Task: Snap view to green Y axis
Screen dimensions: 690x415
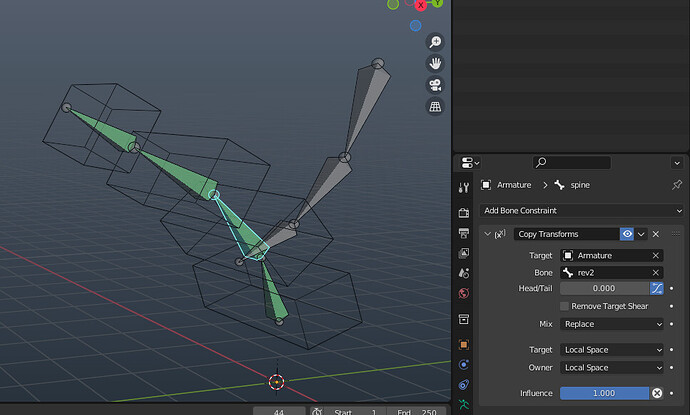Action: pos(437,3)
